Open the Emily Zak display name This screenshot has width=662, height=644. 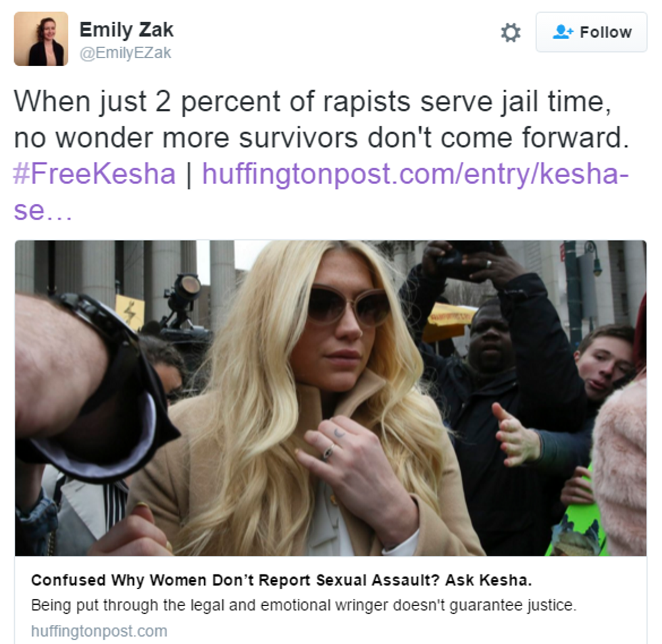(127, 30)
